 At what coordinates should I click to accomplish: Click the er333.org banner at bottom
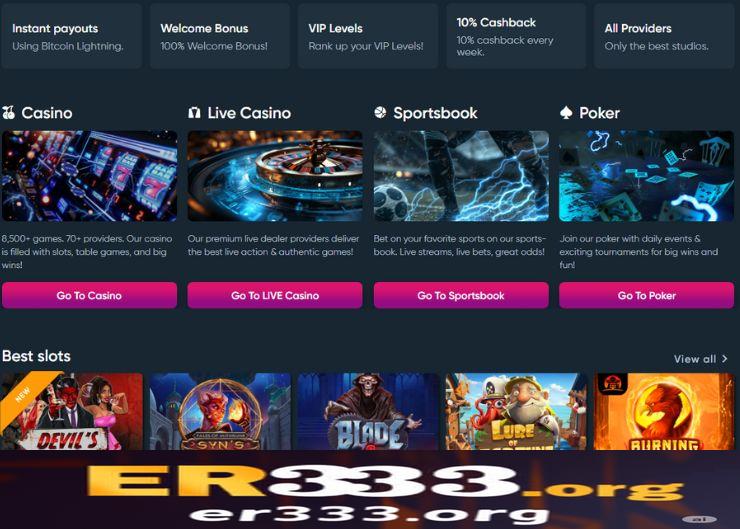(370, 491)
